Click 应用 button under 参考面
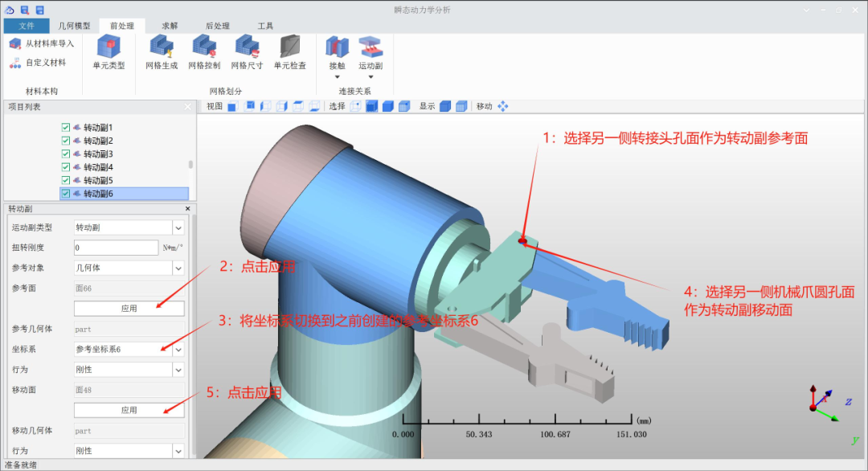868x471 pixels. [x=129, y=309]
